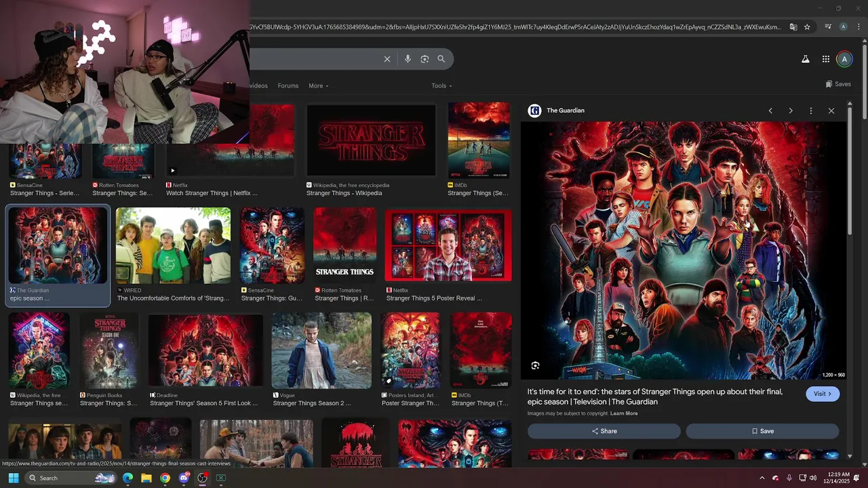The width and height of the screenshot is (868, 488).
Task: Open Deadline Season 5 First Look thumbnail
Action: tap(205, 351)
